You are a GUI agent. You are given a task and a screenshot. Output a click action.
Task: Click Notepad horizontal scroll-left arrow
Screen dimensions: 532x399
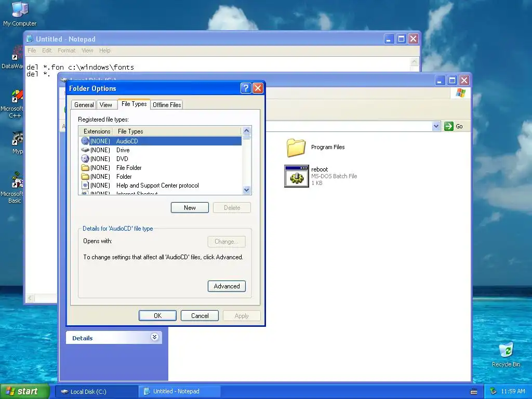pyautogui.click(x=30, y=298)
